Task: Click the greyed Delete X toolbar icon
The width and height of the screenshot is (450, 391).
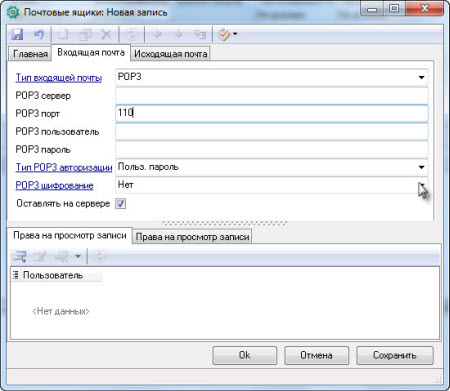Action: click(106, 34)
